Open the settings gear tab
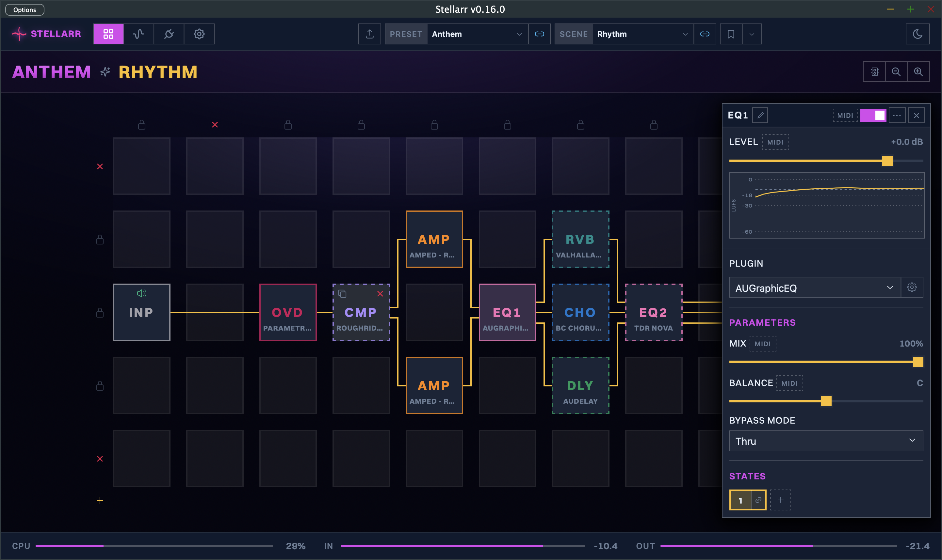942x560 pixels. 199,34
